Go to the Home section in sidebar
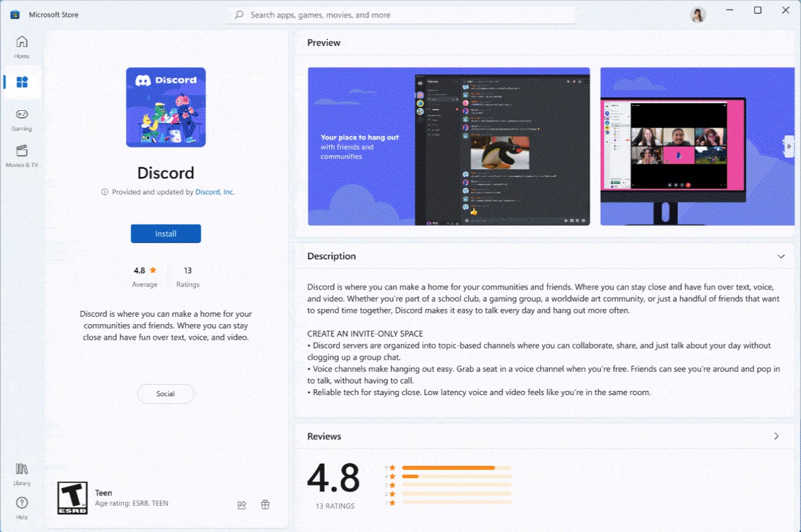Image resolution: width=801 pixels, height=532 pixels. tap(22, 47)
